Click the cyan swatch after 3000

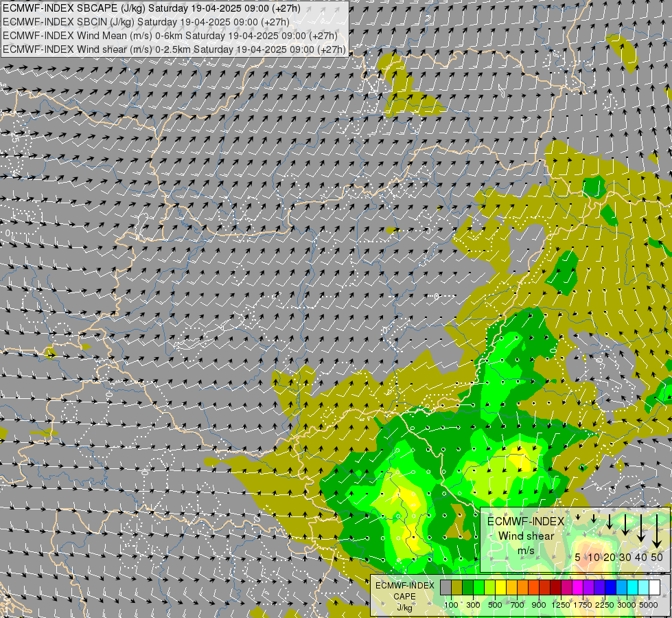[x=633, y=588]
